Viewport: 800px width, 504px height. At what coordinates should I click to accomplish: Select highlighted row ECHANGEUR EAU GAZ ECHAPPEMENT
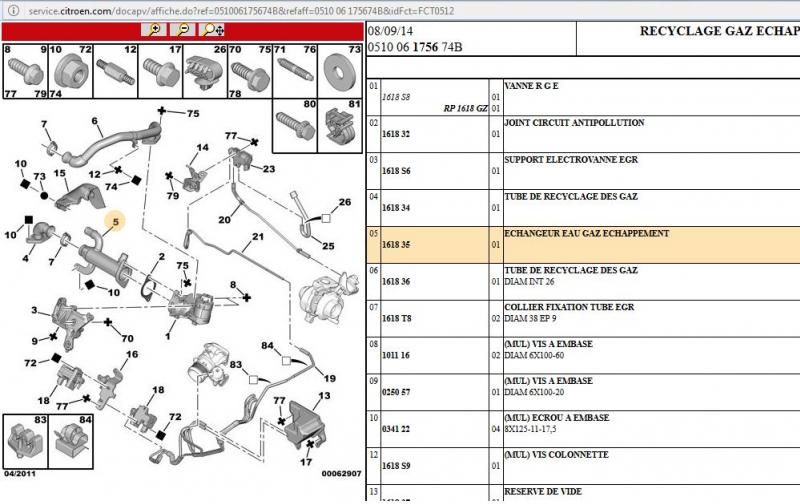click(583, 245)
